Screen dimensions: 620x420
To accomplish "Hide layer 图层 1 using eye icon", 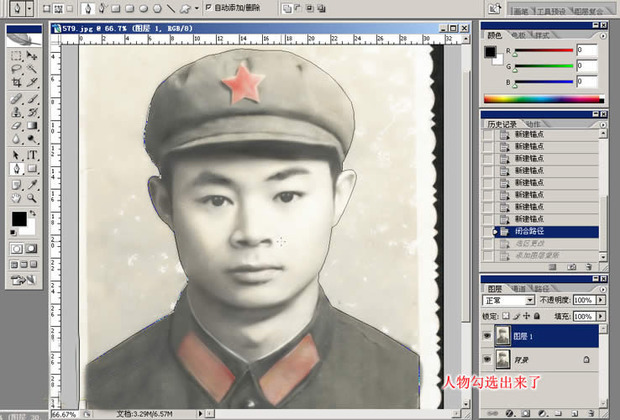I will tap(488, 336).
